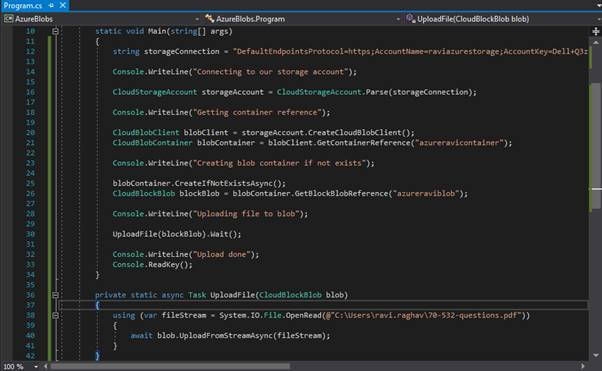Click the split editor handle icon
The image size is (602, 371).
point(596,31)
